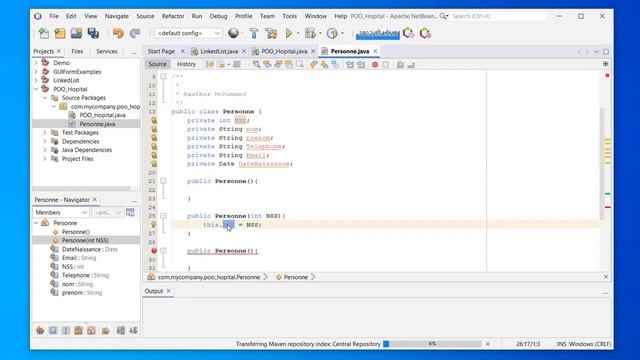Switch to the Services tab
This screenshot has width=640, height=360.
[107, 51]
